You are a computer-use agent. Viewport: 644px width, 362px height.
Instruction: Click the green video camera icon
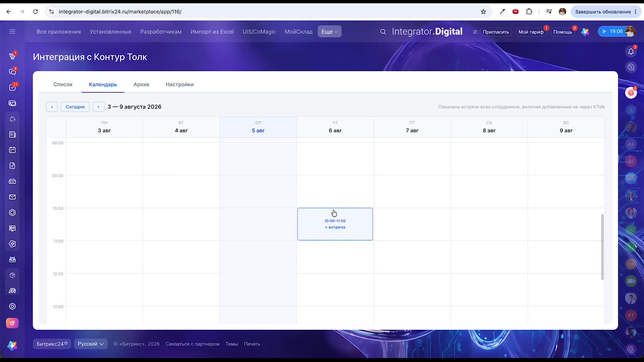pyautogui.click(x=631, y=281)
